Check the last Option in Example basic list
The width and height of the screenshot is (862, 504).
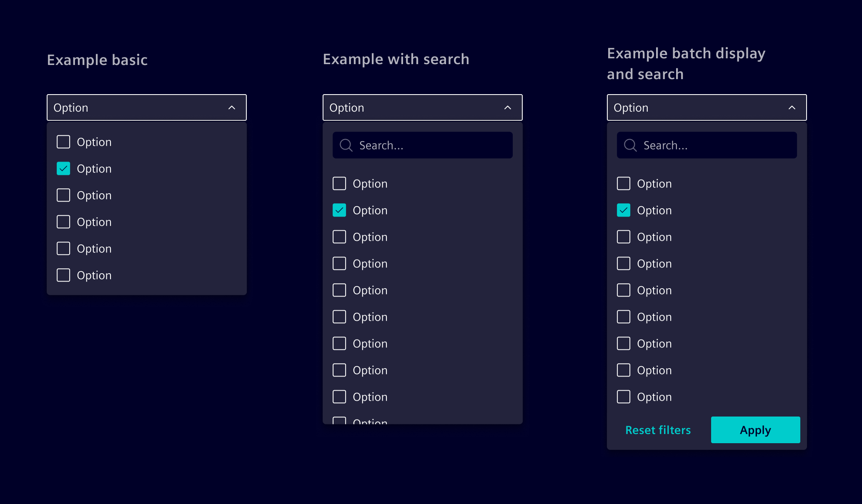pos(63,275)
